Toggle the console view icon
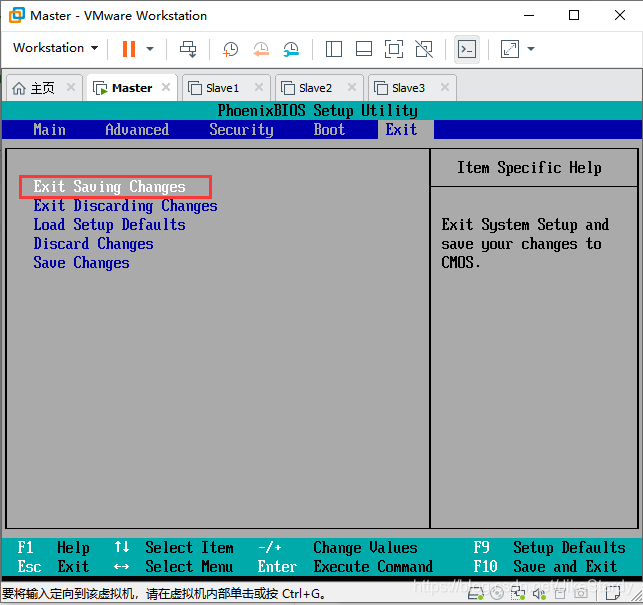The image size is (643, 605). coord(467,49)
